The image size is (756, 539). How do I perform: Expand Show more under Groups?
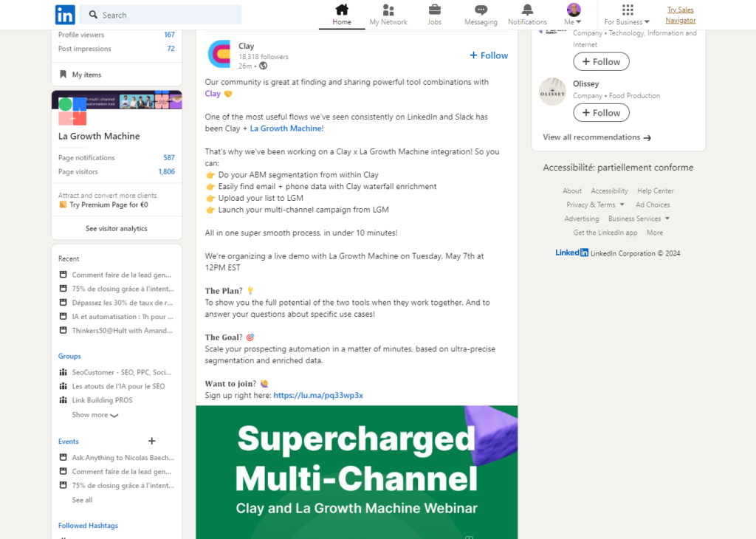click(x=94, y=415)
